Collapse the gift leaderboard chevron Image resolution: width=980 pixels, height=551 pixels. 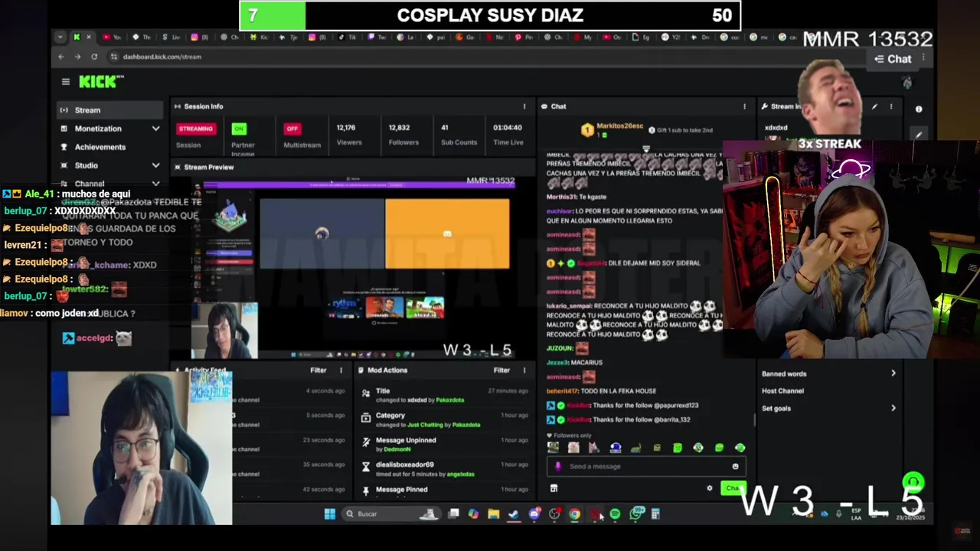pyautogui.click(x=646, y=148)
